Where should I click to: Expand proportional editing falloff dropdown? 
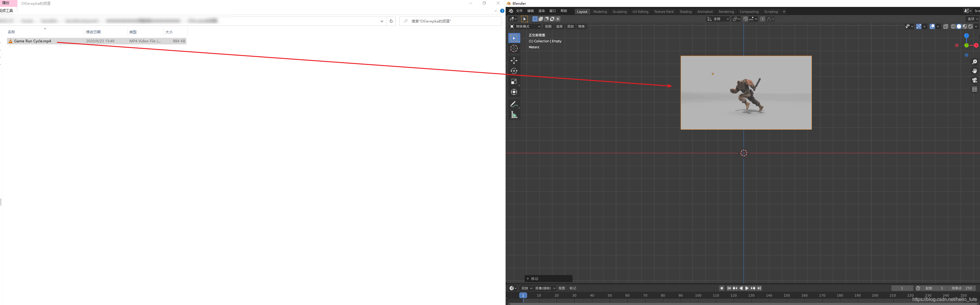click(x=770, y=19)
